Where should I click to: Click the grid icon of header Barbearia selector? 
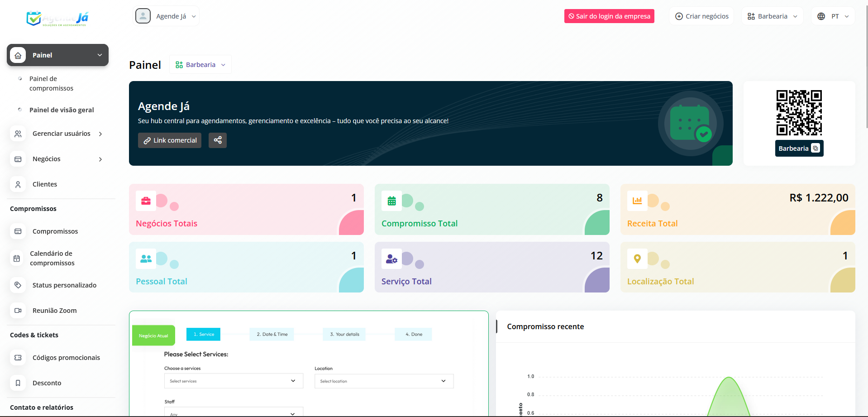click(x=751, y=16)
